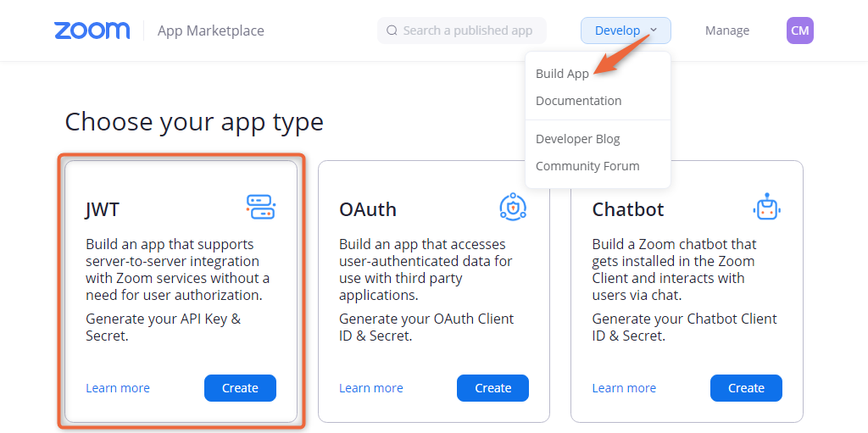Click the JWT card heading

click(x=103, y=209)
